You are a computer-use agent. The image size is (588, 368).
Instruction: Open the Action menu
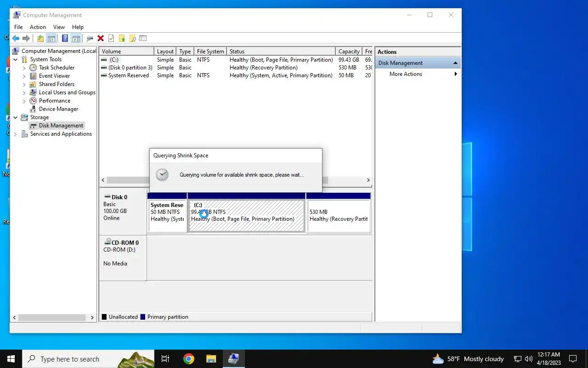(x=38, y=27)
